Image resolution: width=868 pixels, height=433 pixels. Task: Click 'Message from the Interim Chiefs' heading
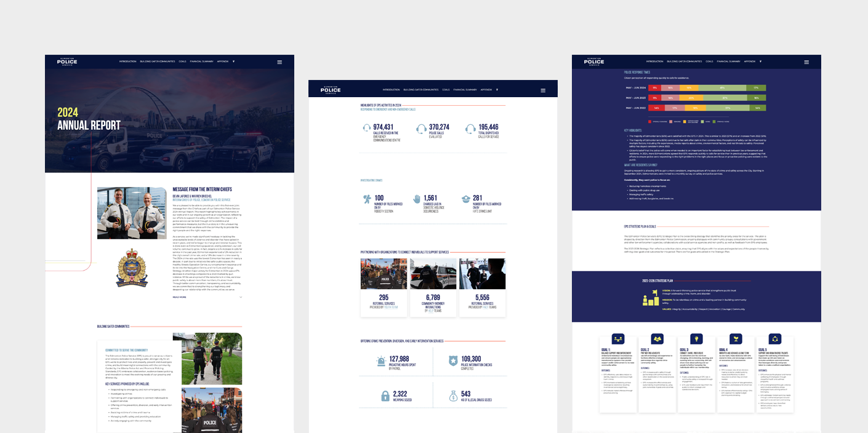click(202, 189)
